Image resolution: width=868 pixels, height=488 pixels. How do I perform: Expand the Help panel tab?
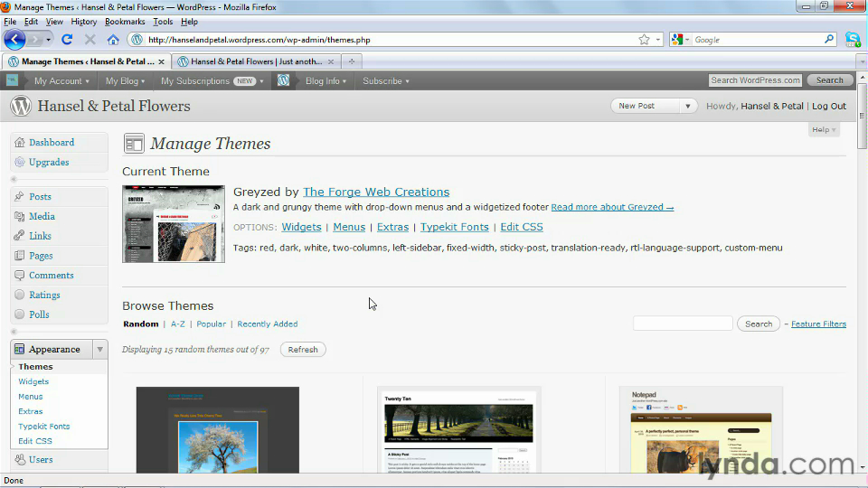tap(824, 129)
